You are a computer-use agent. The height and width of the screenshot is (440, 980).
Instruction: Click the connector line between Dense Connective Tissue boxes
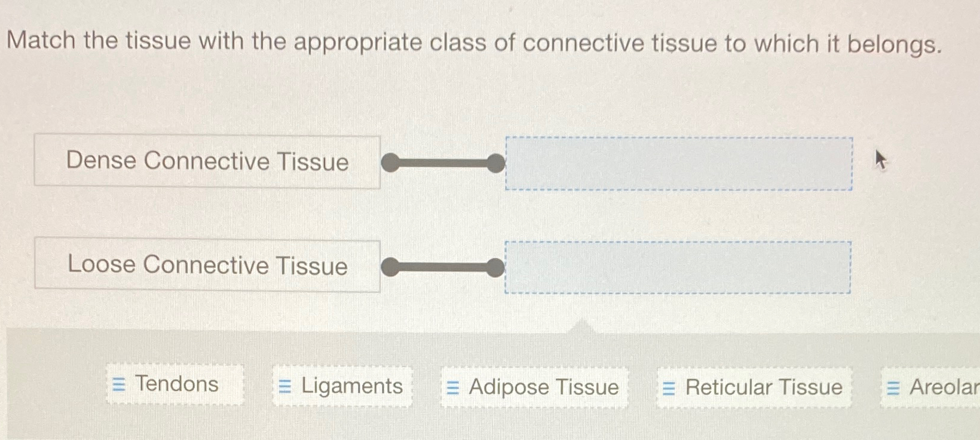(443, 161)
